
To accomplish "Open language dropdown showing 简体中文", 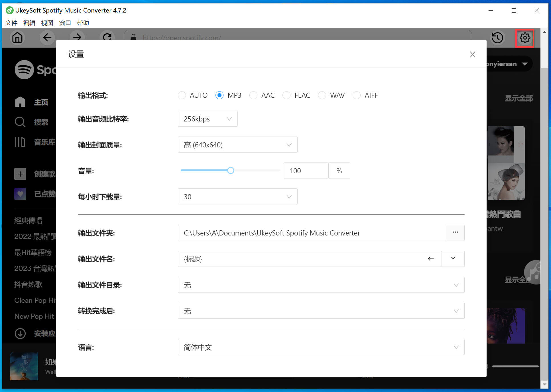I will (321, 347).
